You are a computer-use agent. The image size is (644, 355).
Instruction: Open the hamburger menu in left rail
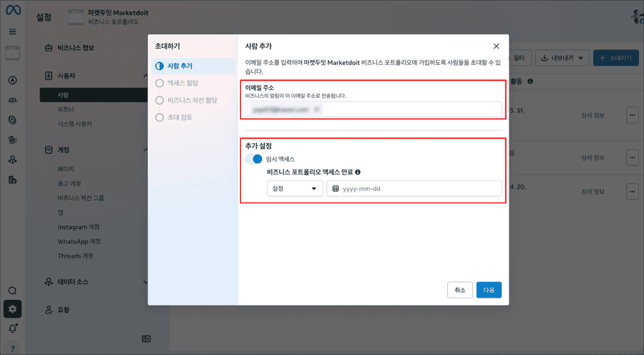(13, 31)
